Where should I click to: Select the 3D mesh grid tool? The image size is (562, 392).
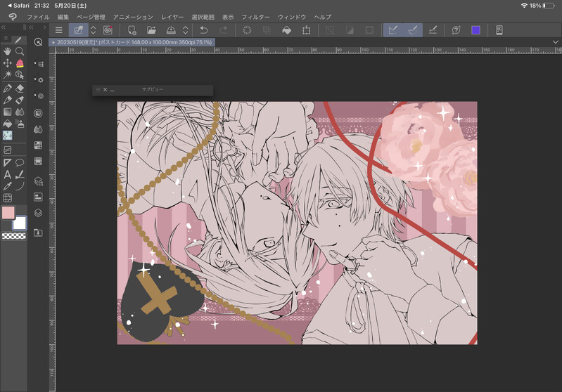coord(7,197)
